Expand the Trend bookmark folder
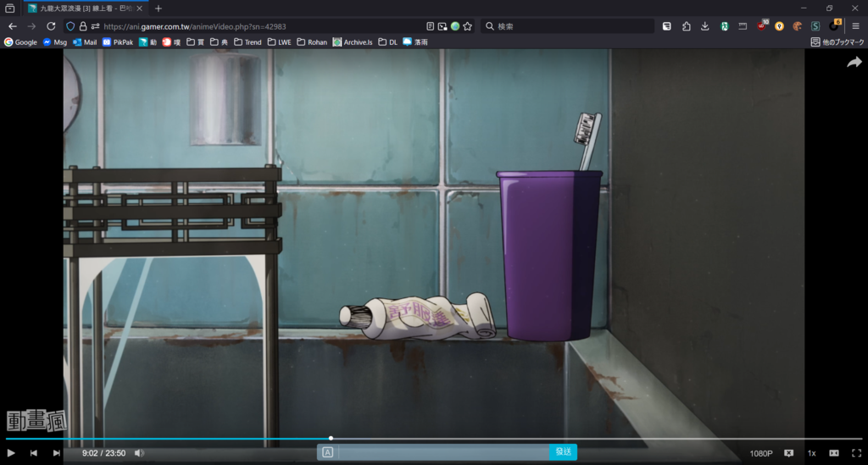The height and width of the screenshot is (465, 868). pyautogui.click(x=248, y=42)
